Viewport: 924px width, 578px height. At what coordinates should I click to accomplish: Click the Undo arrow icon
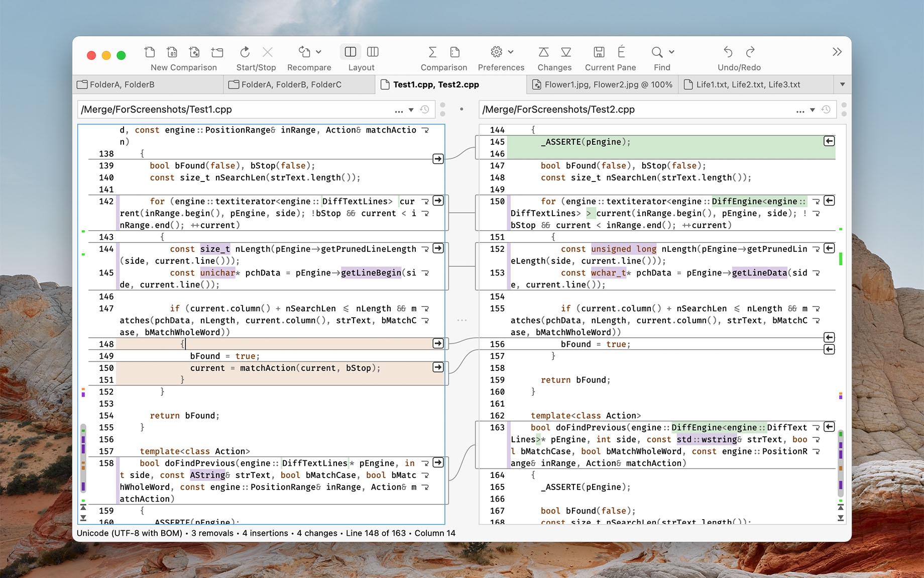click(728, 52)
